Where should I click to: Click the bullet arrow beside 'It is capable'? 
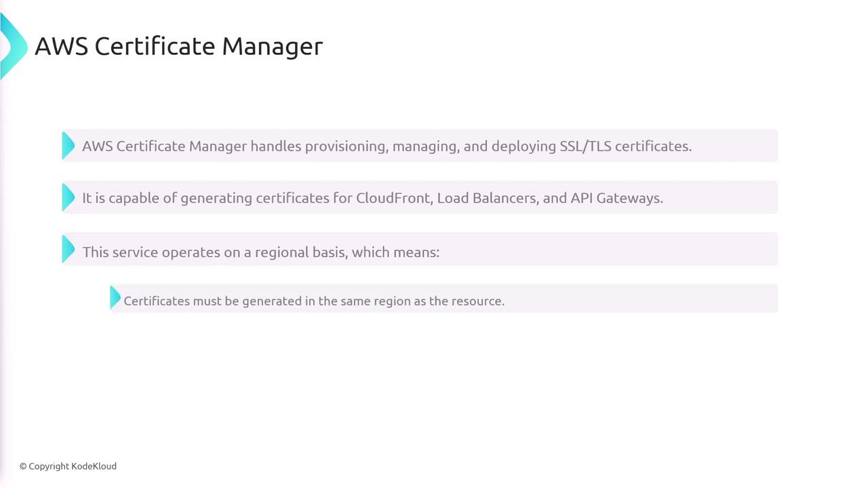68,197
